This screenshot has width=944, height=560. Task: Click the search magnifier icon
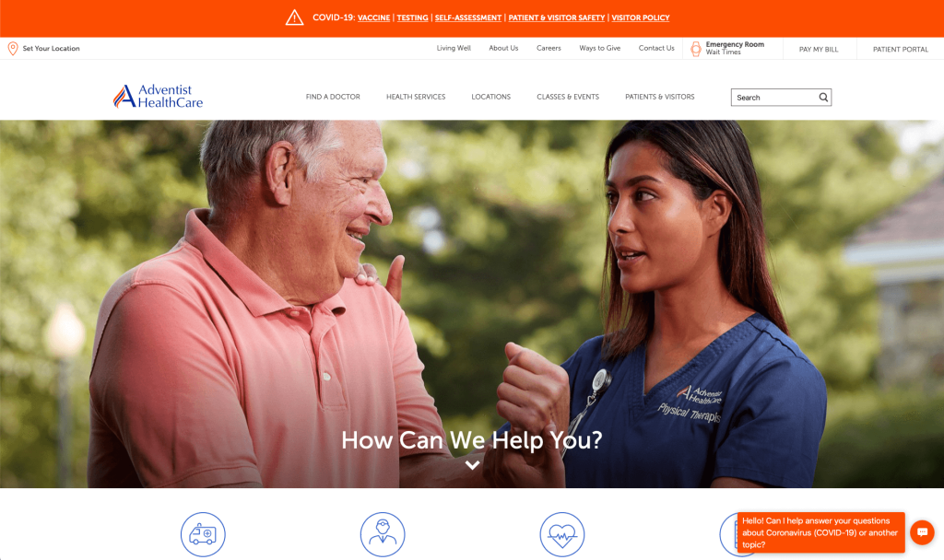pos(823,98)
